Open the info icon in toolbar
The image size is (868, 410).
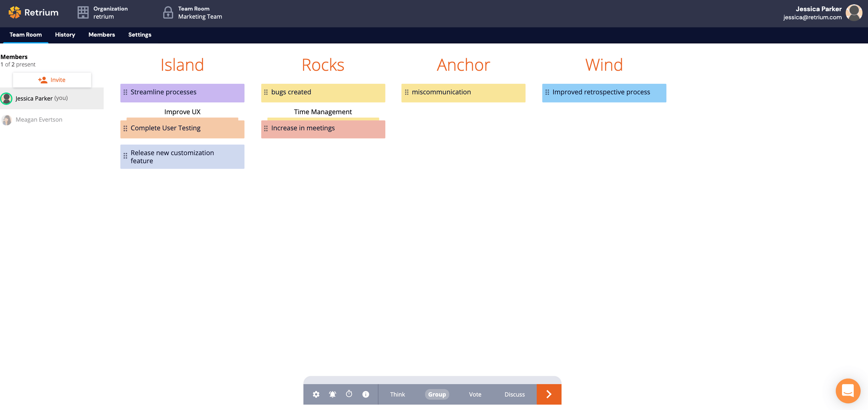click(365, 394)
